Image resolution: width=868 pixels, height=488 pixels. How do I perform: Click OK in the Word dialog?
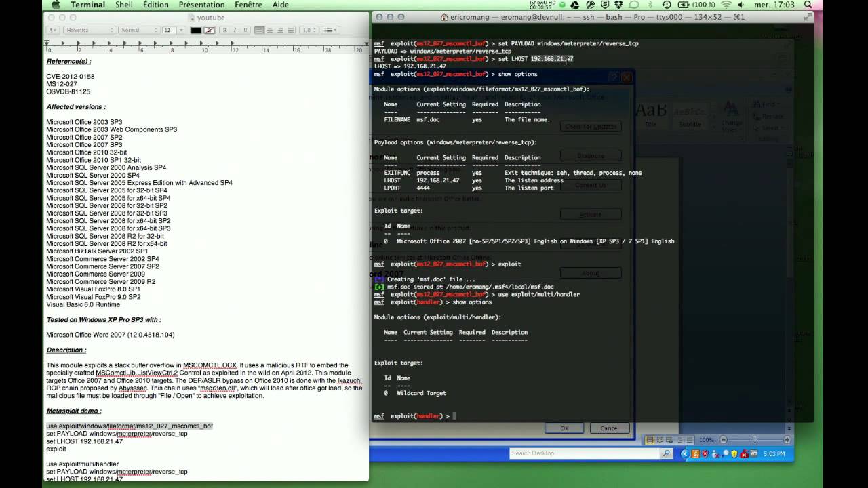tap(564, 428)
